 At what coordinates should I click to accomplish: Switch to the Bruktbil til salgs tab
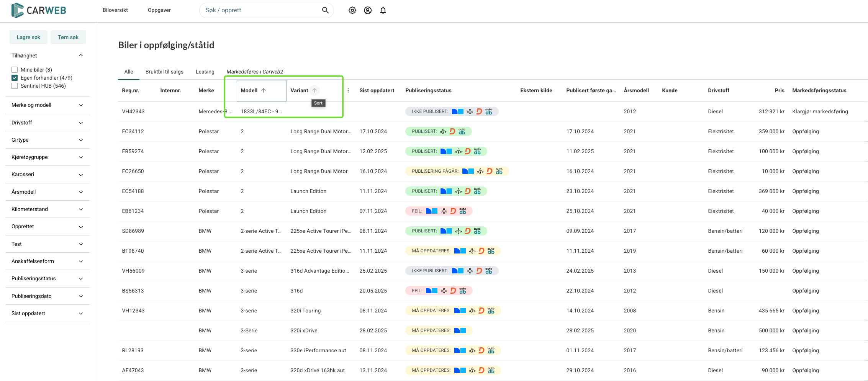164,72
